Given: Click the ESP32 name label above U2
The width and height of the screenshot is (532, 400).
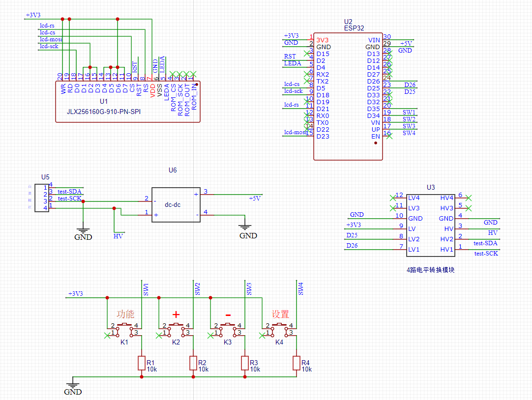Looking at the screenshot, I should click(354, 28).
